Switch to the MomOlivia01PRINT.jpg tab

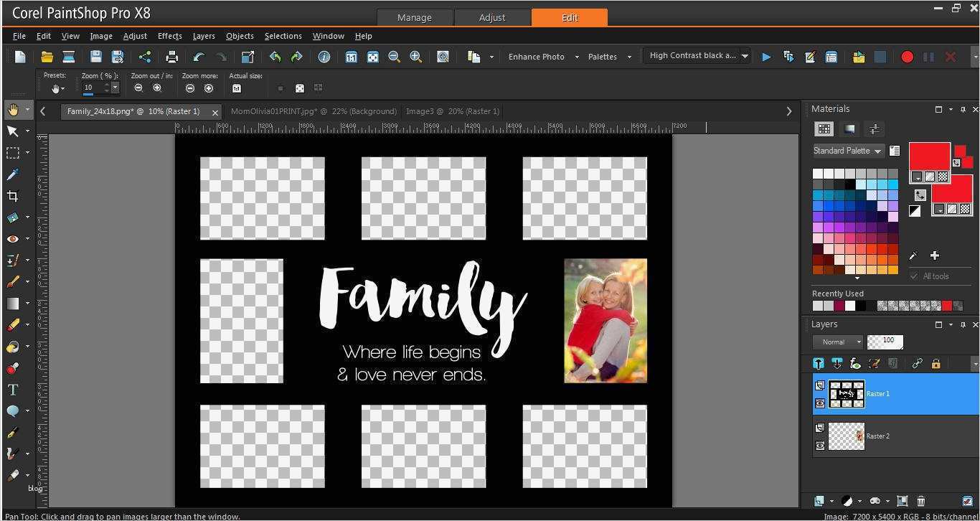(x=314, y=111)
